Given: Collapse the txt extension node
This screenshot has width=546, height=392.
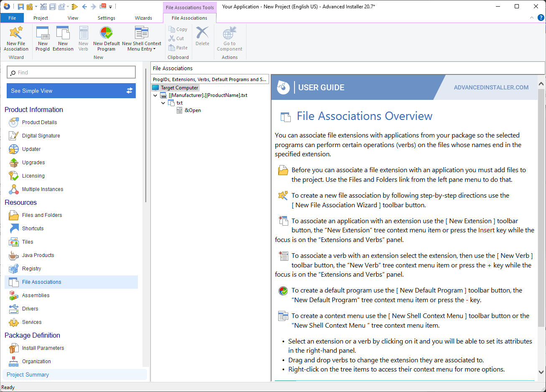Looking at the screenshot, I should point(163,103).
